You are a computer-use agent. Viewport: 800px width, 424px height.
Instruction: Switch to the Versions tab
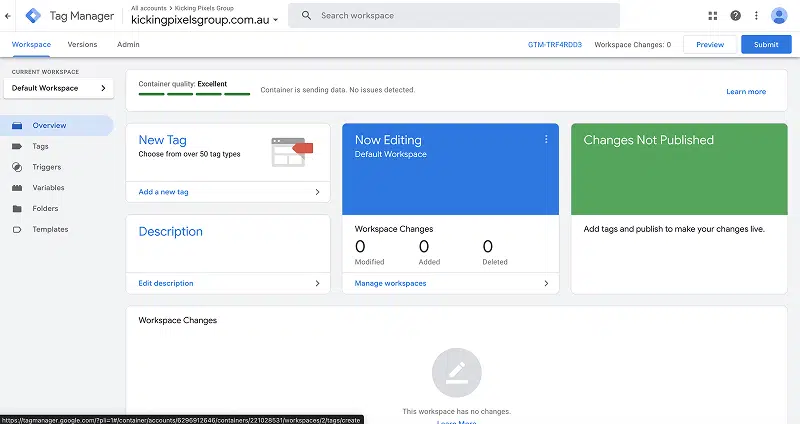(82, 44)
